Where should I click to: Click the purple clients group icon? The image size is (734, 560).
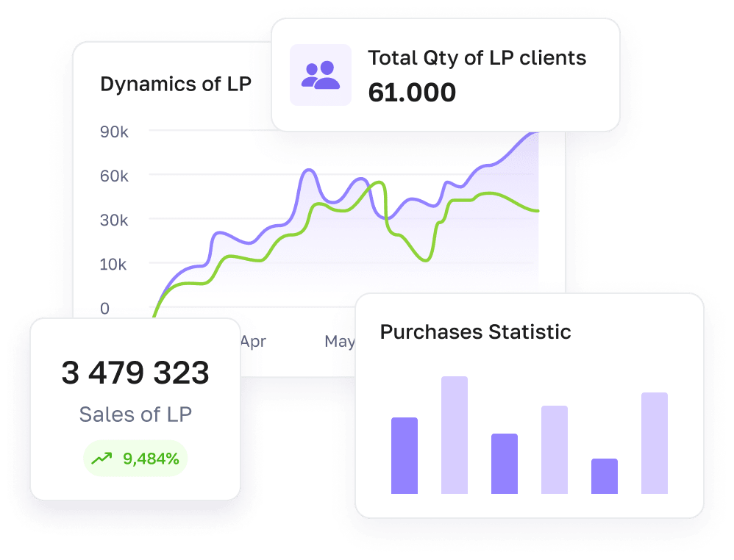coord(321,75)
